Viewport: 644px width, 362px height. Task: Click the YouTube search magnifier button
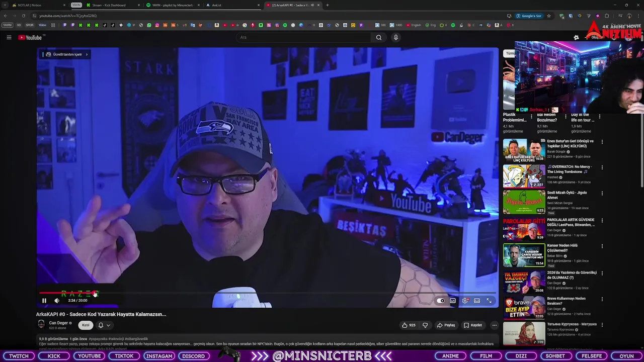(x=379, y=37)
